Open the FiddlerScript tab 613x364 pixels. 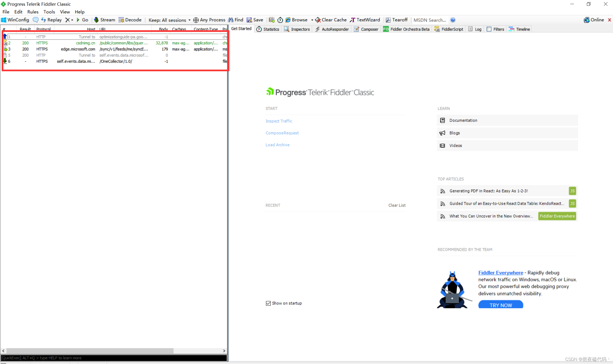click(x=448, y=29)
